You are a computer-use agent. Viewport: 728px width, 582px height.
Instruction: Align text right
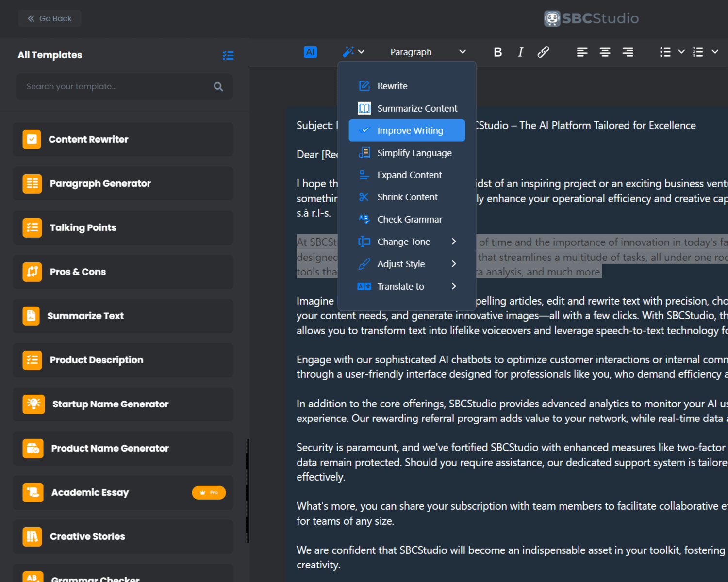point(628,52)
